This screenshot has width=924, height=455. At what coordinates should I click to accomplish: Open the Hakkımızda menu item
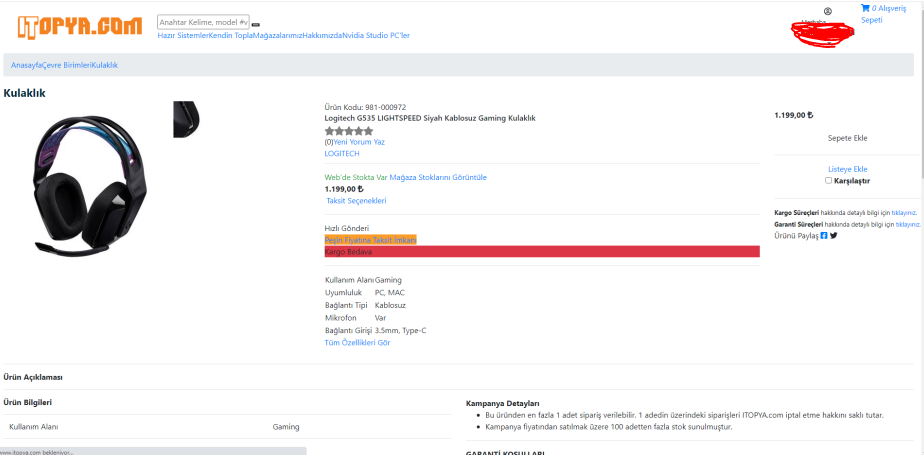coord(322,35)
